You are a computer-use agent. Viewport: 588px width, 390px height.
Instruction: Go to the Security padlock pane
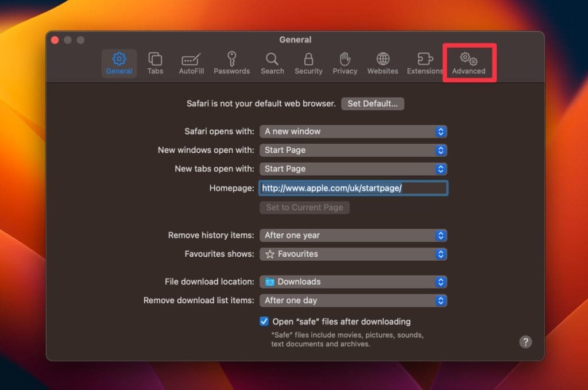click(x=308, y=63)
